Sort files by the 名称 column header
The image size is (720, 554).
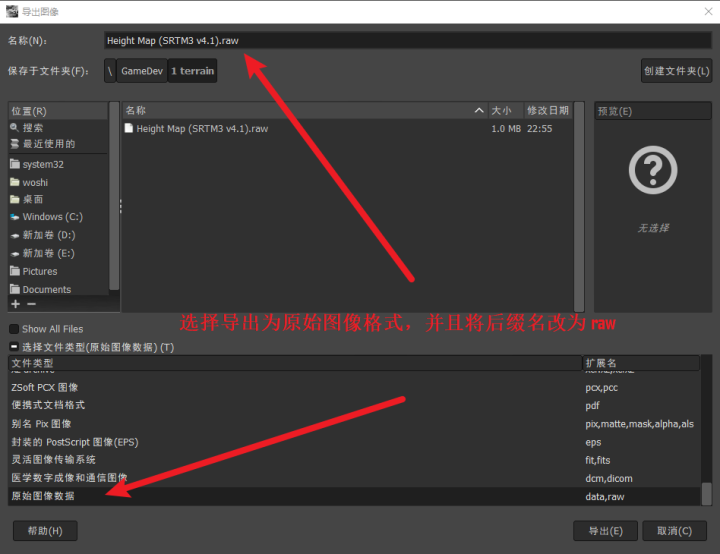[304, 110]
